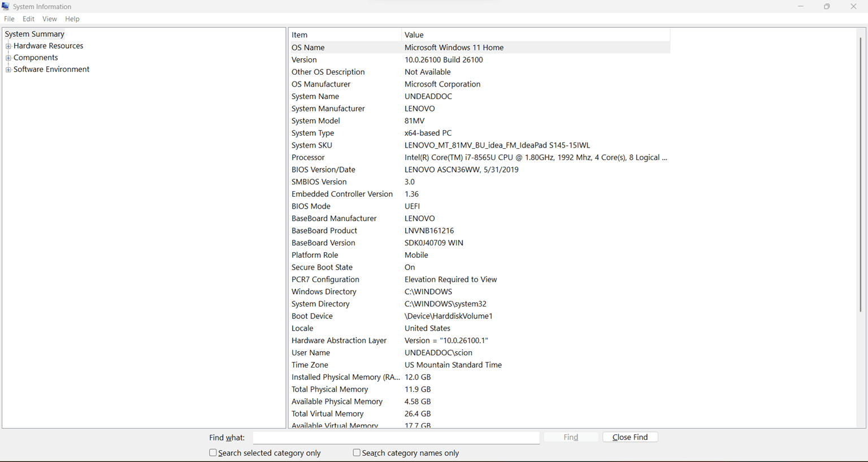Click the SDK0J40709 WIN value
The width and height of the screenshot is (868, 462).
(x=434, y=243)
